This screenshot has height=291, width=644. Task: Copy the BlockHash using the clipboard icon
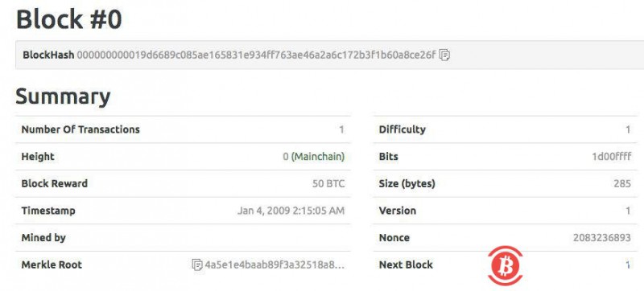point(444,55)
